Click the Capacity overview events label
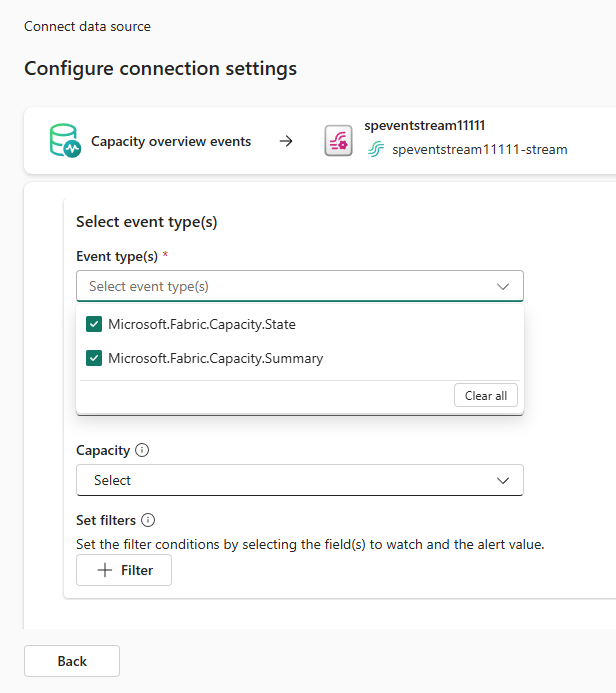616x693 pixels. point(171,142)
